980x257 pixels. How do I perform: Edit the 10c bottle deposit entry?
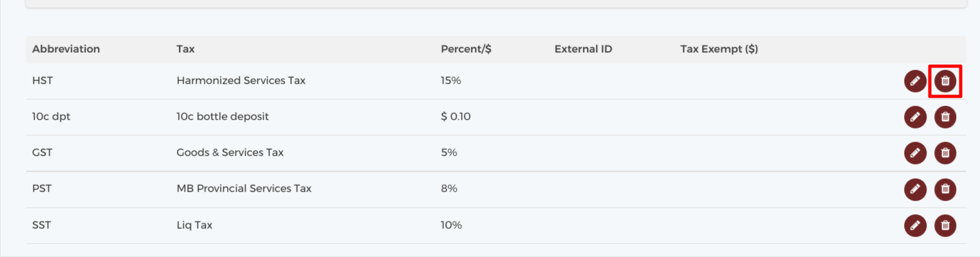click(915, 117)
